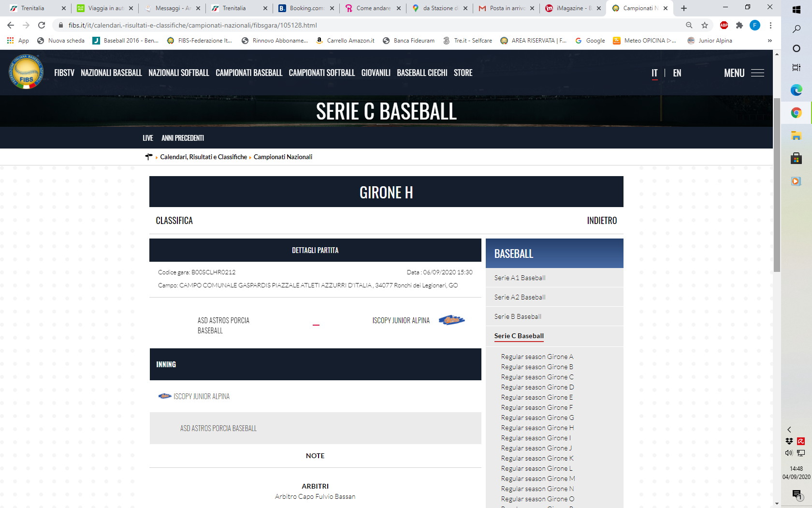Open File Explorer from the taskbar

pyautogui.click(x=797, y=135)
